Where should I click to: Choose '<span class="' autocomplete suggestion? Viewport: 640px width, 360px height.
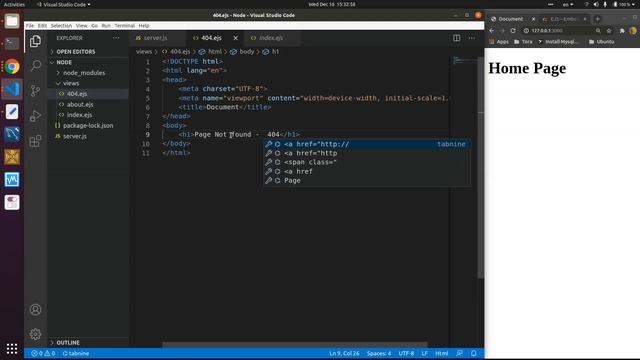[x=366, y=162]
